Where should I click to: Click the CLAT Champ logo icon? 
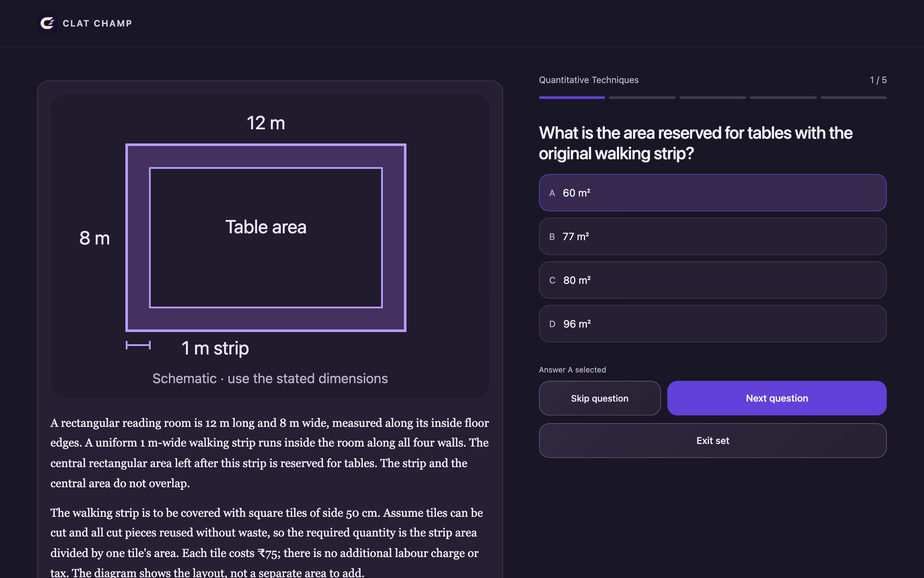click(47, 23)
